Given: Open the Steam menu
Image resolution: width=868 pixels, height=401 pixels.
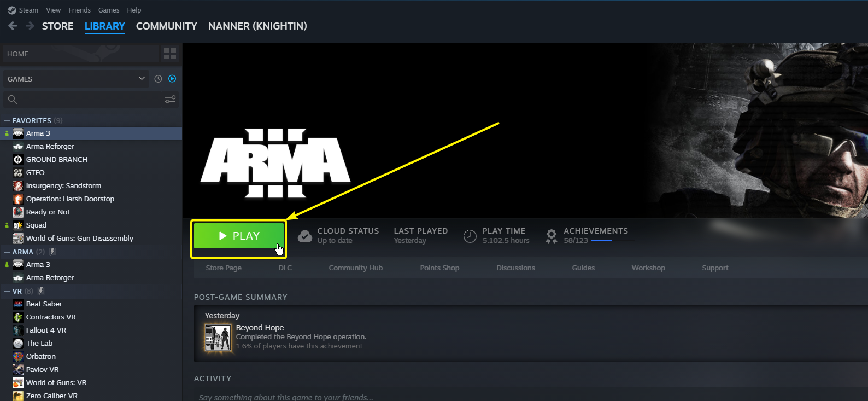Looking at the screenshot, I should pyautogui.click(x=23, y=10).
